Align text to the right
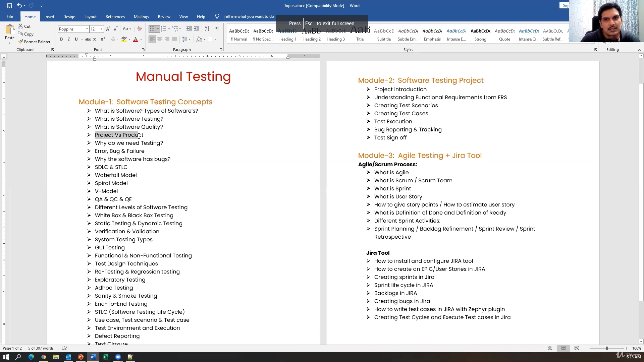Screen dimensions: 644x362 [167, 40]
